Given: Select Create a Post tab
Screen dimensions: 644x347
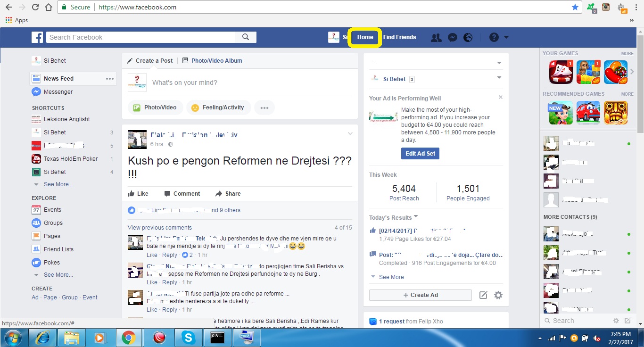Looking at the screenshot, I should (150, 61).
